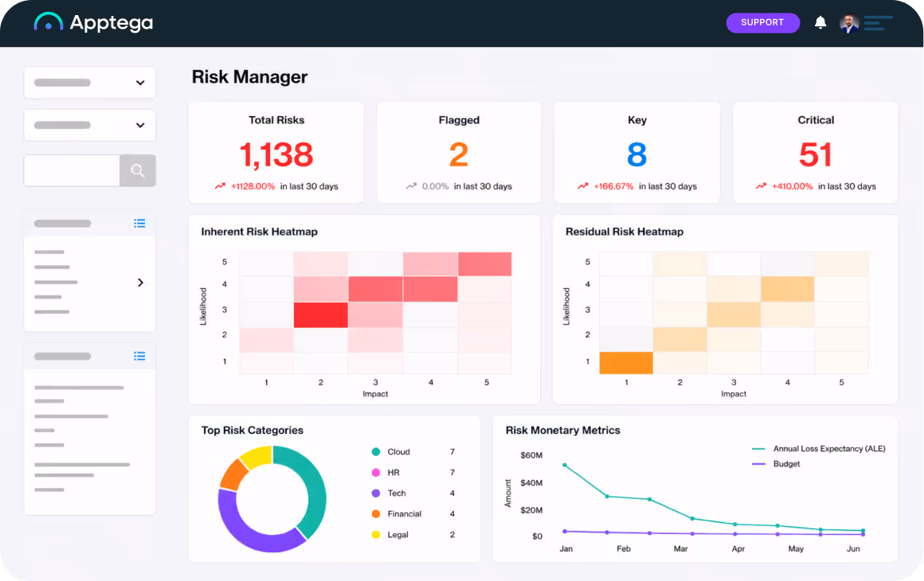Click the HR legend dot

[x=376, y=472]
